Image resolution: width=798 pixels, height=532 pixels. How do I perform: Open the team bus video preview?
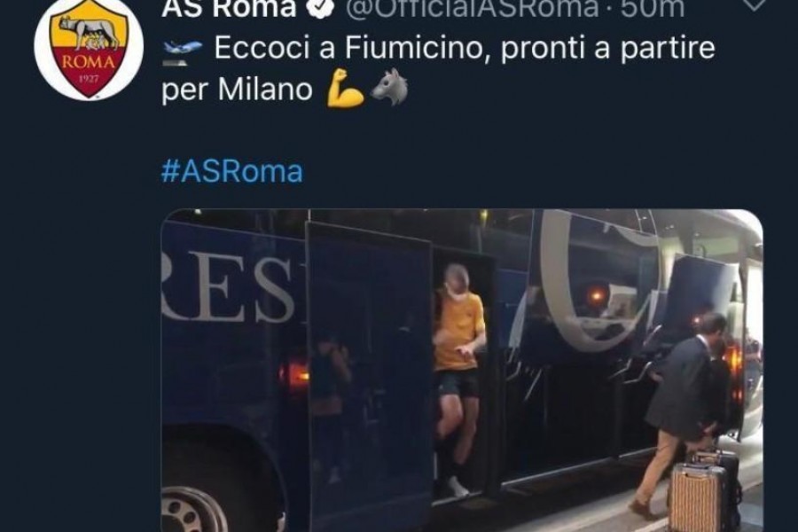click(462, 370)
